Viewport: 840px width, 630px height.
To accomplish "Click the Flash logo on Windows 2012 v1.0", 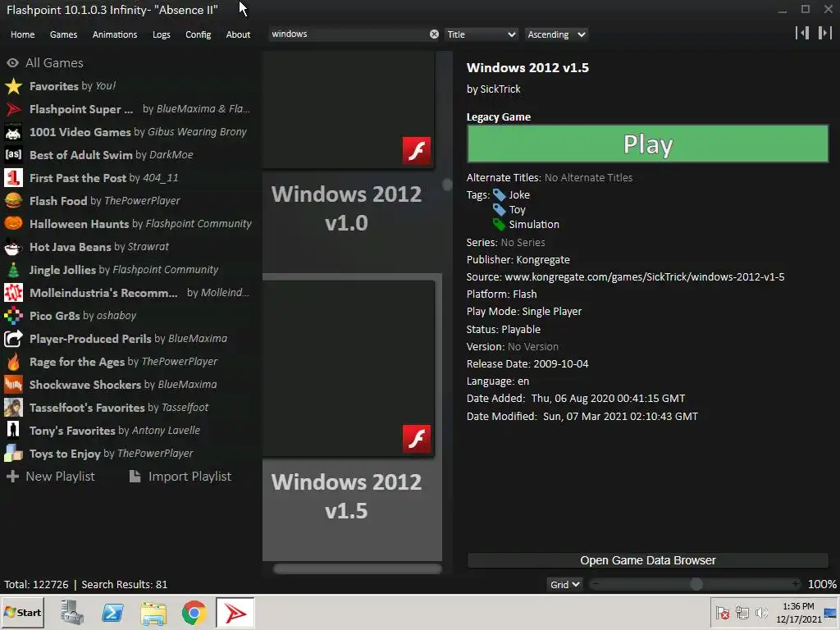I will point(416,151).
